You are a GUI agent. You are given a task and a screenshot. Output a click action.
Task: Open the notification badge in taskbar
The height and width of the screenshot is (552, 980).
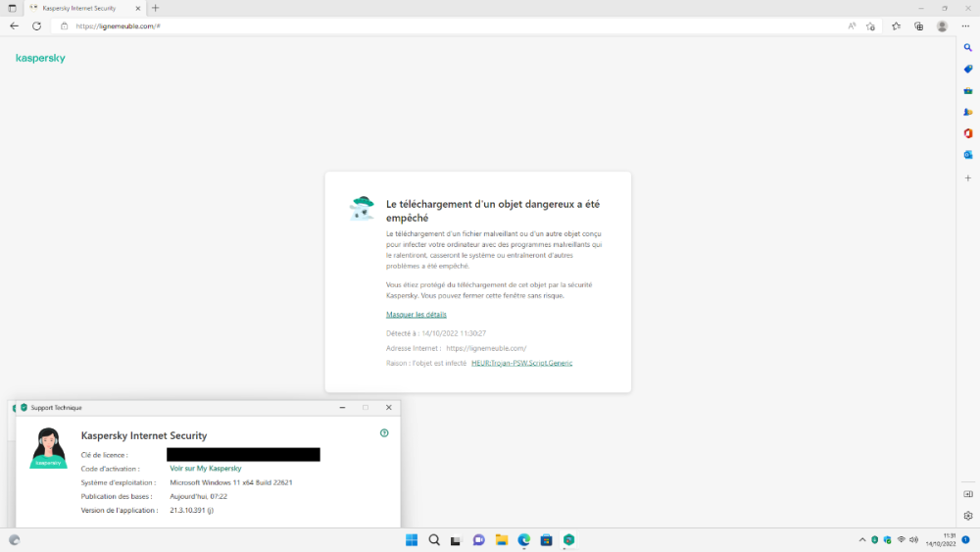pos(965,539)
